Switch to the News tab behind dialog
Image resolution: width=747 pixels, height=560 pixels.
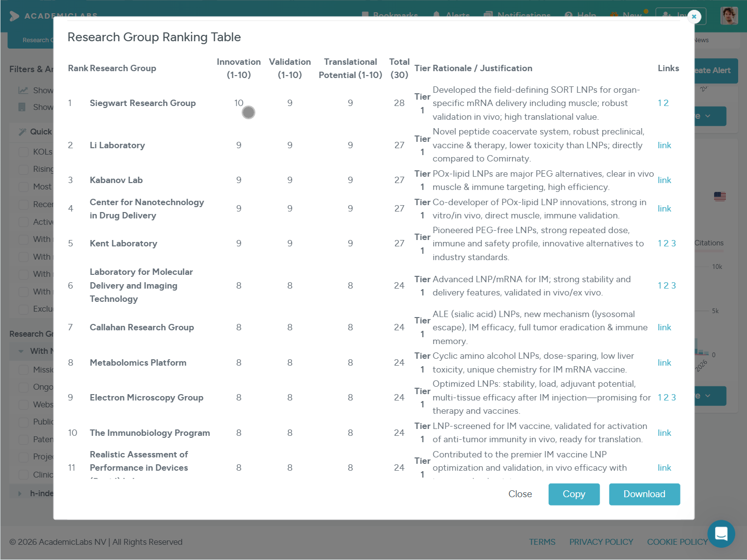[701, 40]
